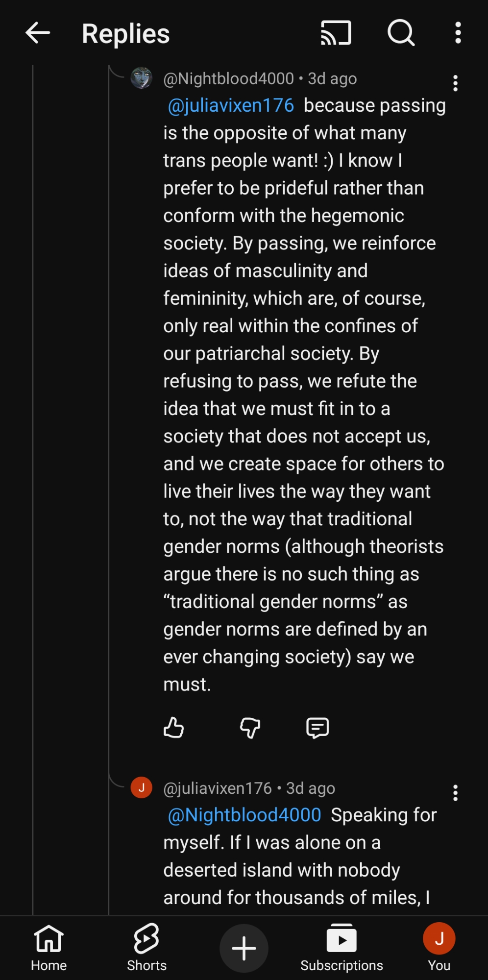Open options menu for juliavixen176's comment

coord(455,793)
